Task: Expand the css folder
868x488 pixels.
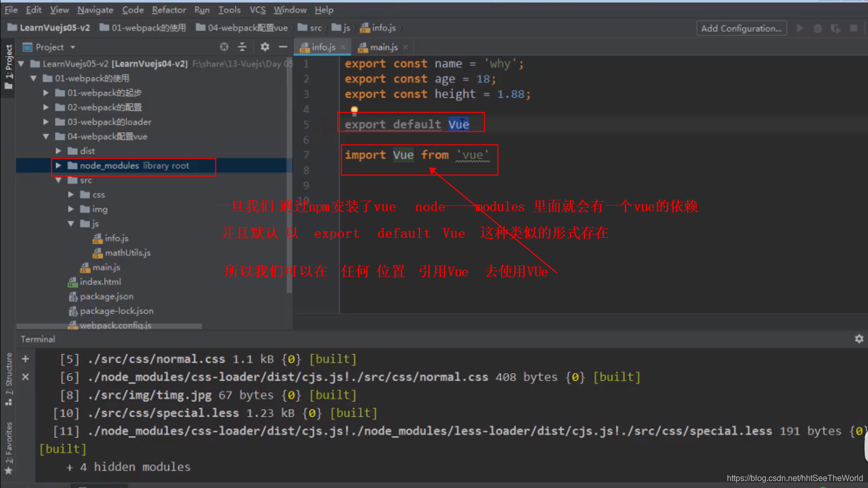Action: (x=71, y=195)
